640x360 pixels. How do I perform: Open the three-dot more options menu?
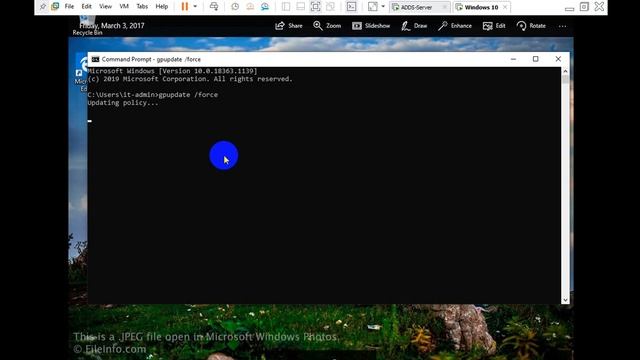[x=562, y=26]
